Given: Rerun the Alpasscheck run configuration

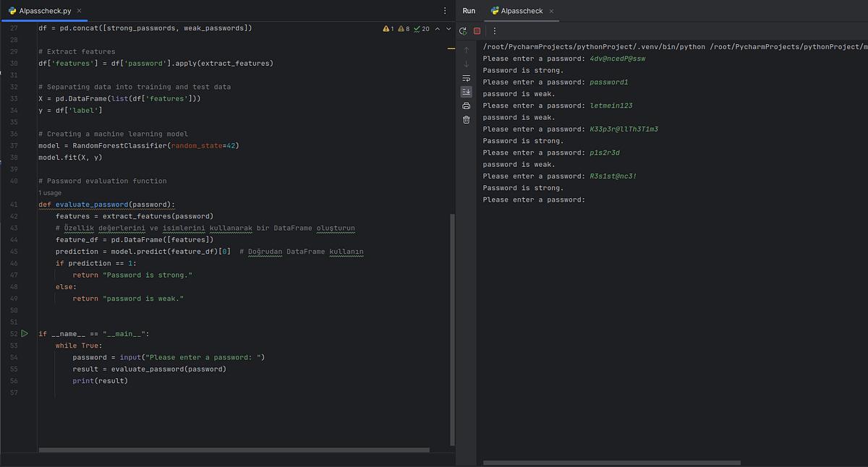Looking at the screenshot, I should point(462,29).
